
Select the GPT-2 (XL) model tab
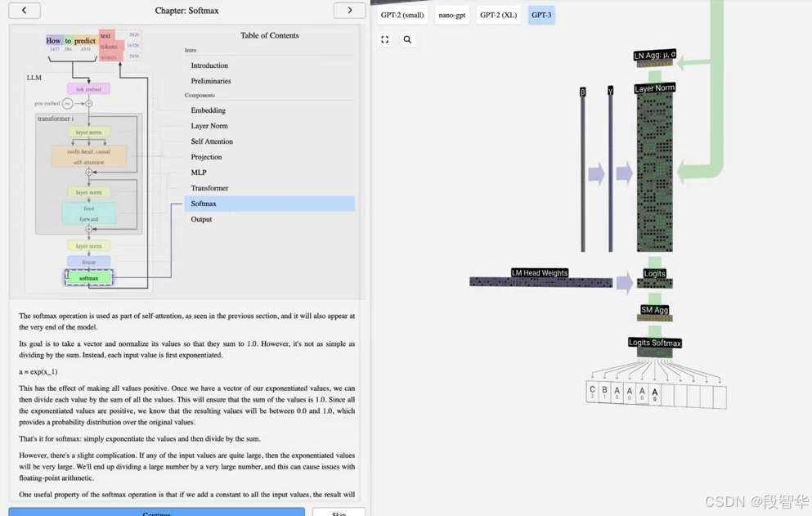tap(498, 15)
